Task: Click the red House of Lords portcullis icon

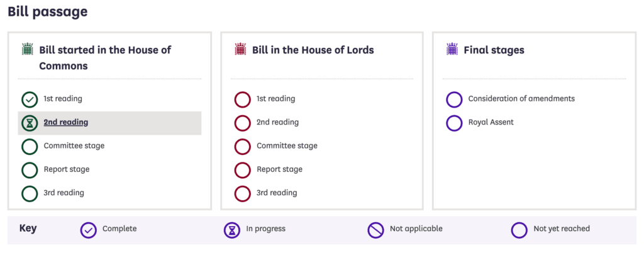Action: (x=240, y=49)
